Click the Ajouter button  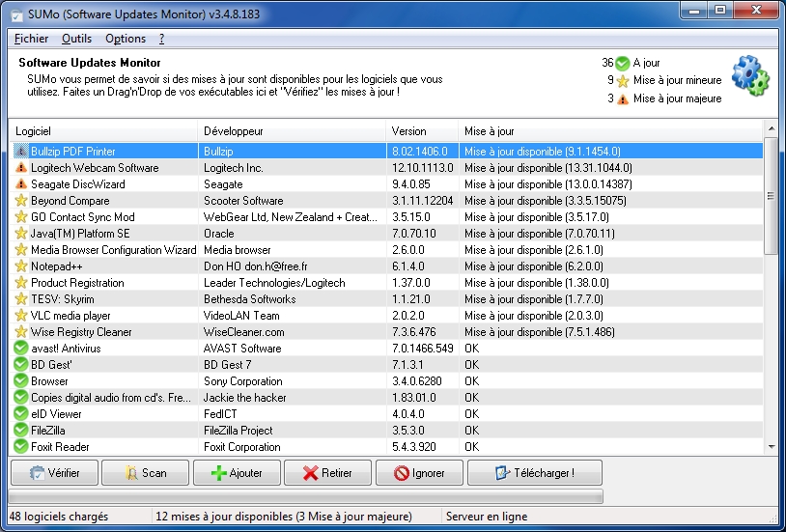[238, 473]
